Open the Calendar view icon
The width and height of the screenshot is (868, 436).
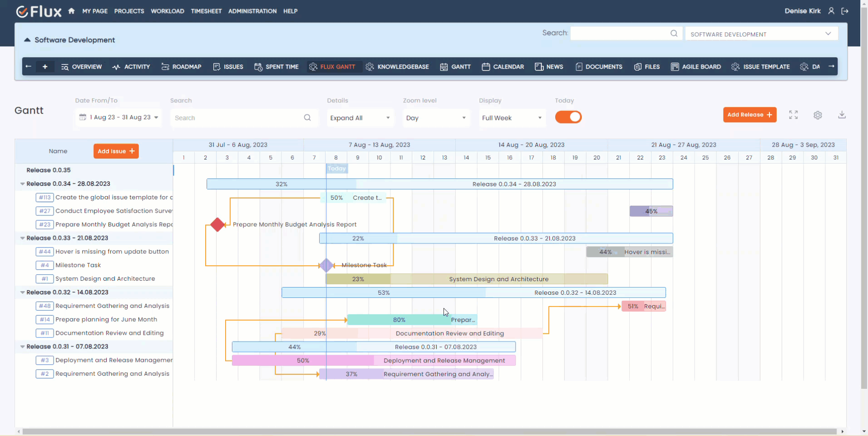[x=486, y=67]
